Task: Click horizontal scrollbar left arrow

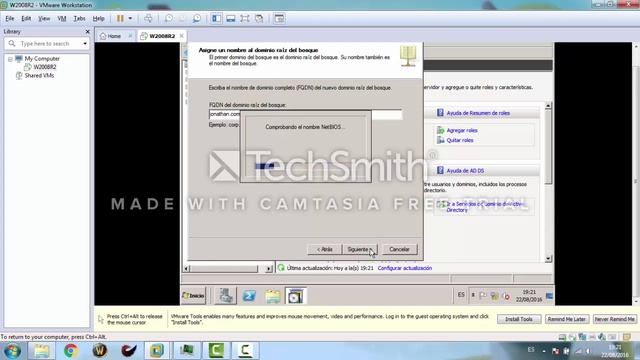Action: [x=187, y=269]
